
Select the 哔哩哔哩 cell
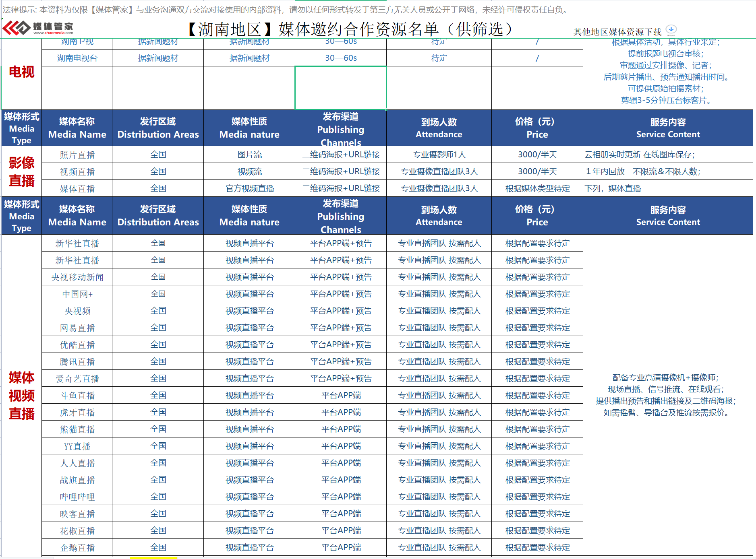77,497
